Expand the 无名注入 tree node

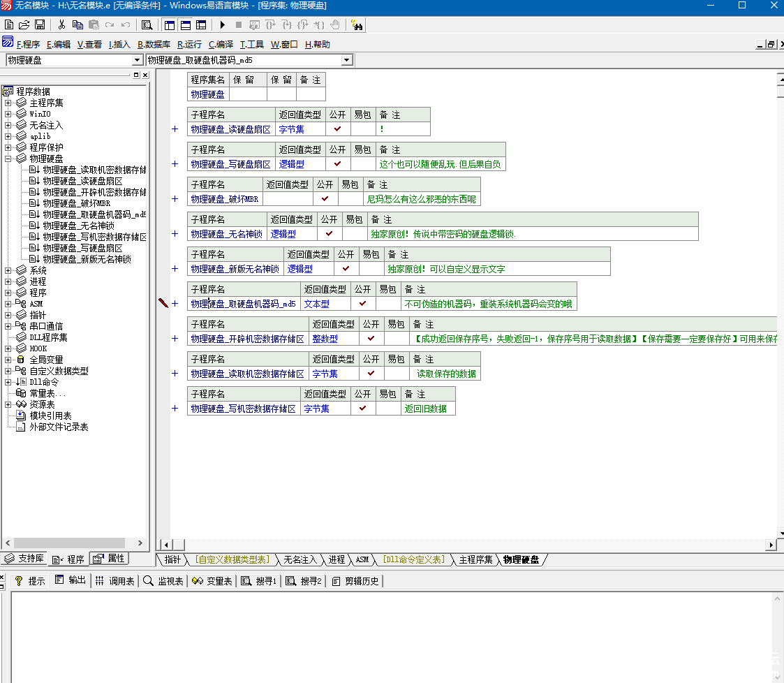pos(8,126)
